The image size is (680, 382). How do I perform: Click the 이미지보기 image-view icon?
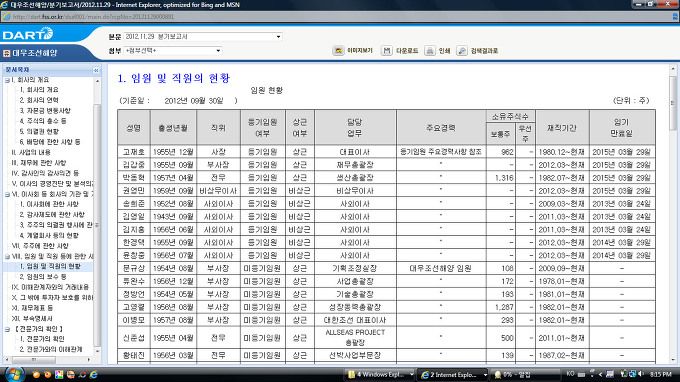338,51
